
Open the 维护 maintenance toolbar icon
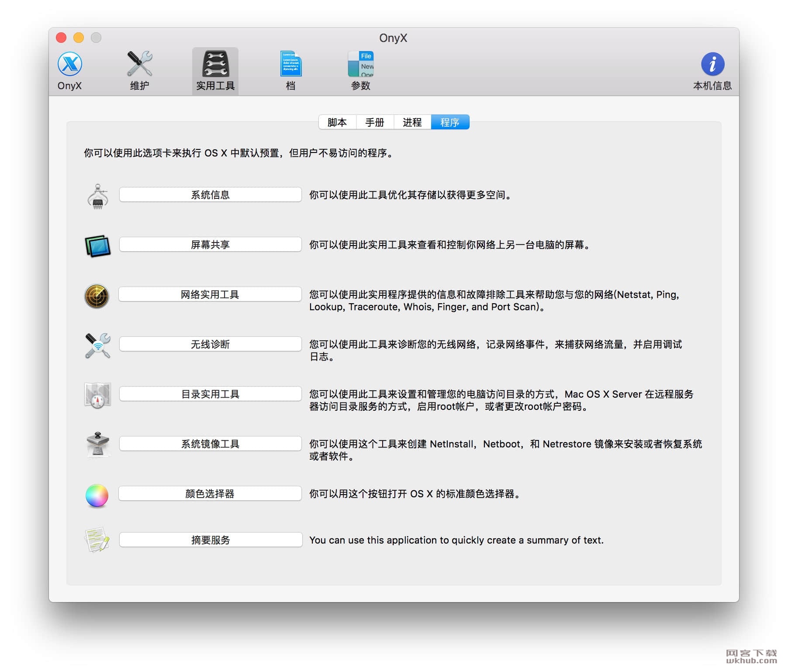click(x=139, y=70)
